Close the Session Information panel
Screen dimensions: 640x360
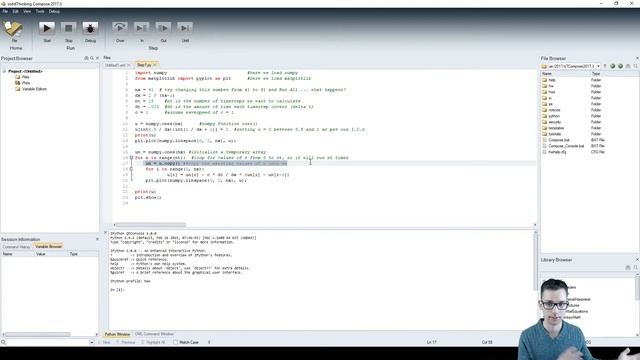tap(97, 239)
